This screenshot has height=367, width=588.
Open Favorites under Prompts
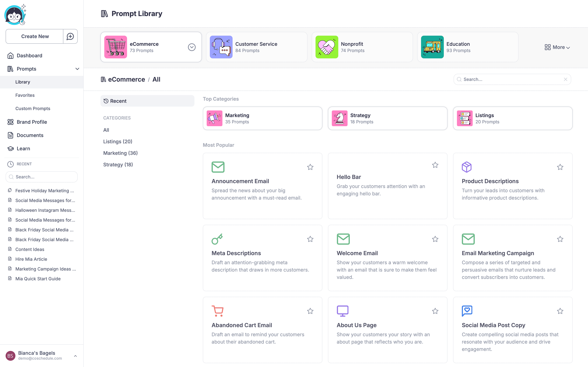[25, 95]
